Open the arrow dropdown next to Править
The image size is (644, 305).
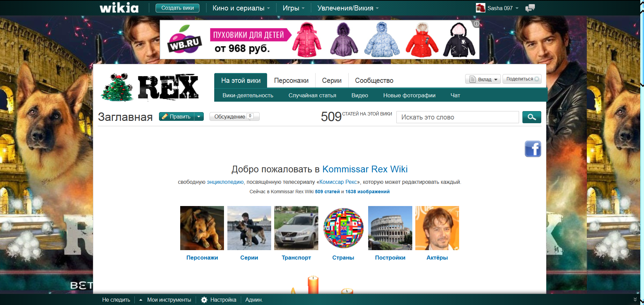199,116
